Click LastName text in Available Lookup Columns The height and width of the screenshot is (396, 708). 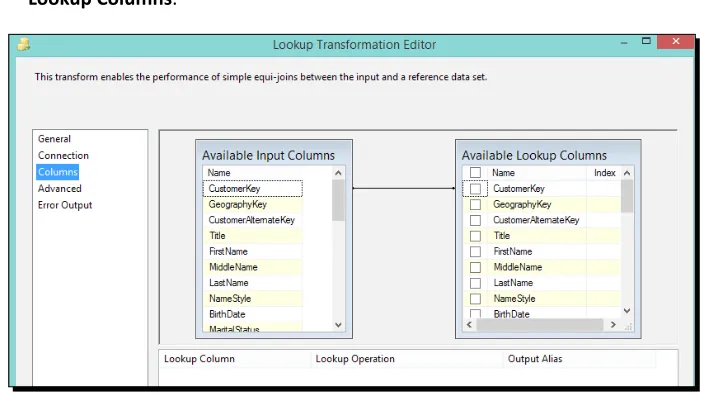[513, 283]
